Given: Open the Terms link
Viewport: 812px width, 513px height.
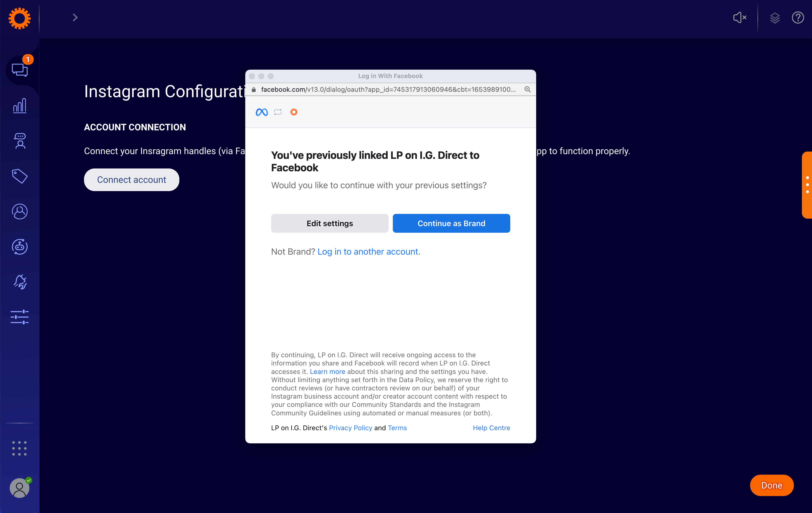Looking at the screenshot, I should (397, 428).
